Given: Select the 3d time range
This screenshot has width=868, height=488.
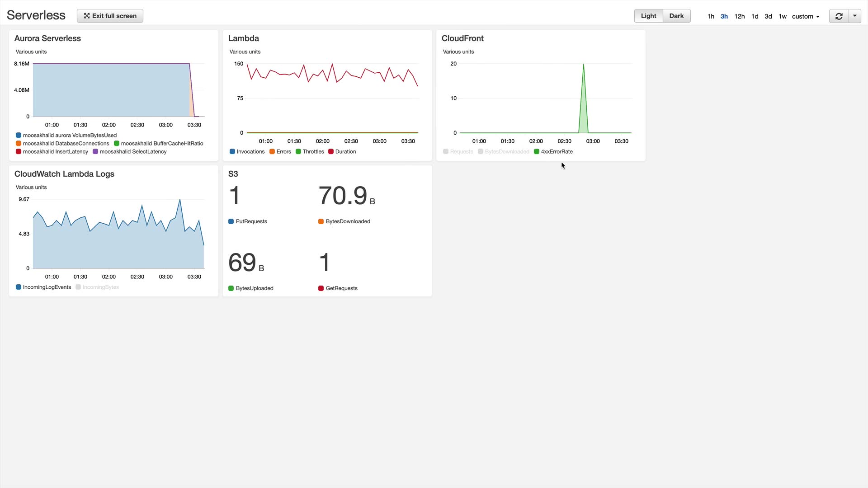Looking at the screenshot, I should tap(768, 16).
